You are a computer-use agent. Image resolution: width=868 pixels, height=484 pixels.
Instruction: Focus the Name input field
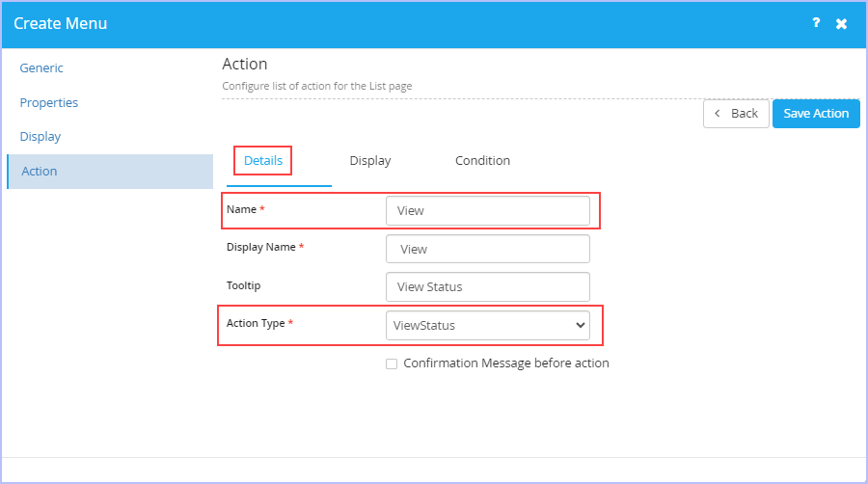488,211
